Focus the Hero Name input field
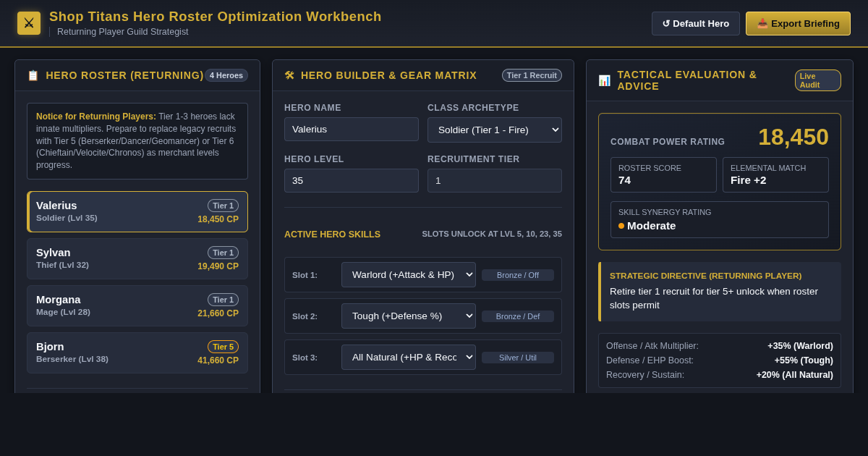Image resolution: width=868 pixels, height=456 pixels. [352, 129]
